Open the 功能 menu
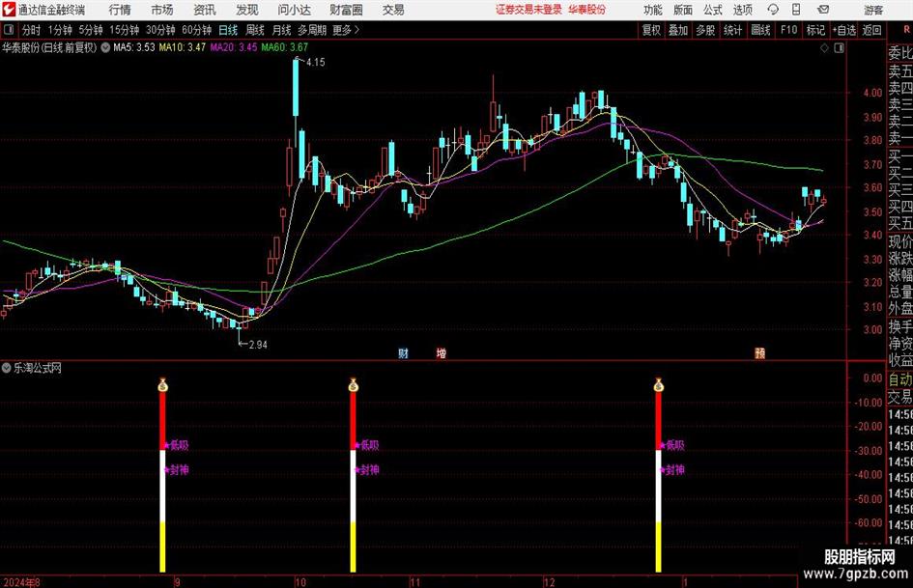Screen dimensions: 913x588 (x=653, y=10)
